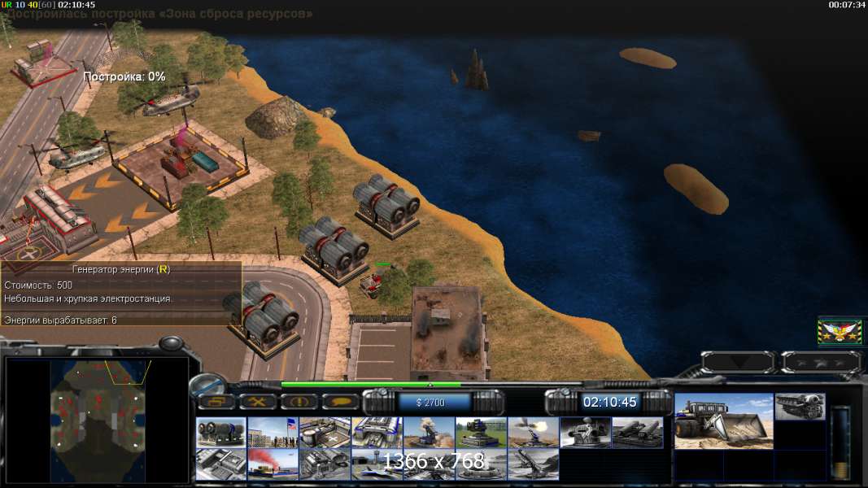The width and height of the screenshot is (868, 488).
Task: Click the 02:10:45 game timer display
Action: pos(609,403)
